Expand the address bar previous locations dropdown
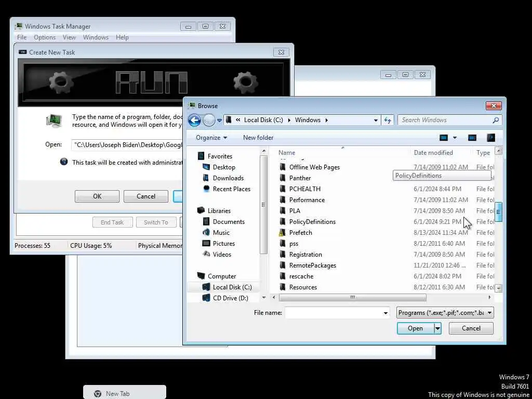This screenshot has height=399, width=532. [376, 120]
